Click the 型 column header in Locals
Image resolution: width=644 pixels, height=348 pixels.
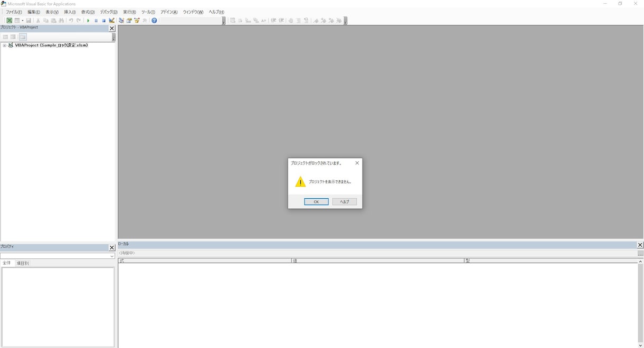[551, 260]
